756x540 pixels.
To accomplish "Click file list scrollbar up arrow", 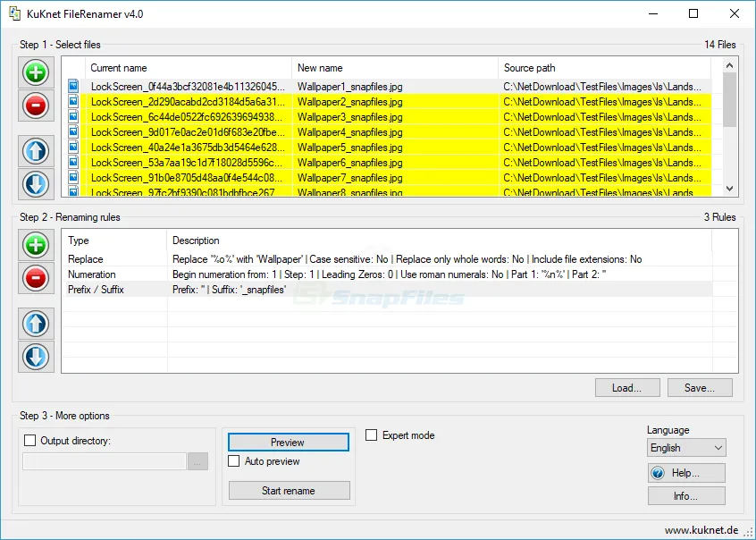I will [x=729, y=65].
